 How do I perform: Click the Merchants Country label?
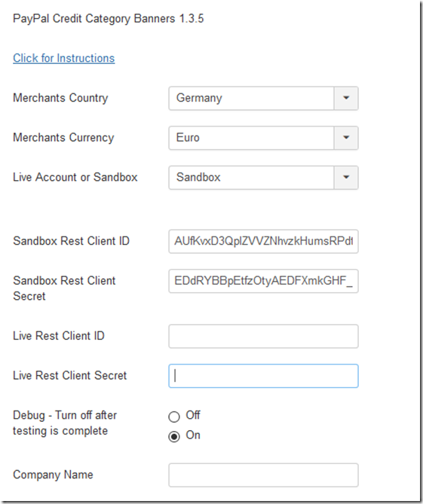coord(60,98)
